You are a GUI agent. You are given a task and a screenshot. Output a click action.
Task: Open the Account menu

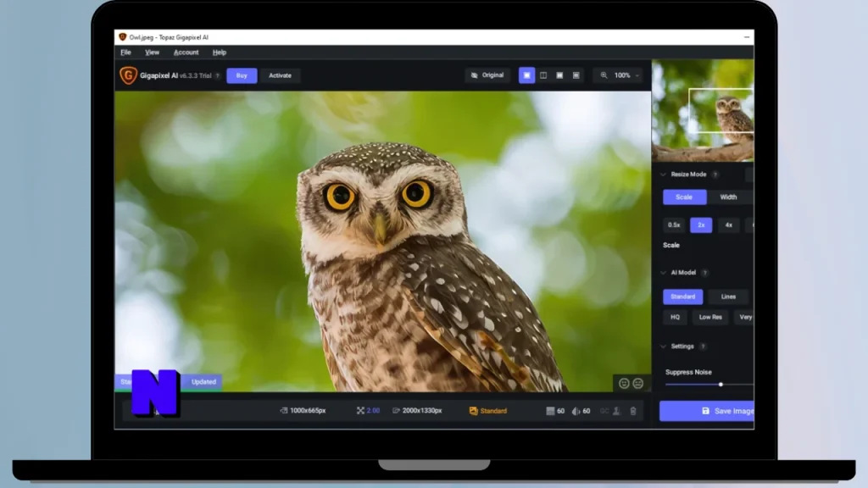click(186, 53)
